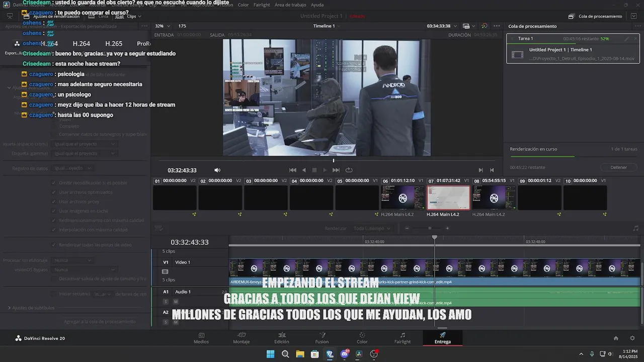The width and height of the screenshot is (644, 362).
Task: Play reverse in the viewer
Action: (x=304, y=170)
